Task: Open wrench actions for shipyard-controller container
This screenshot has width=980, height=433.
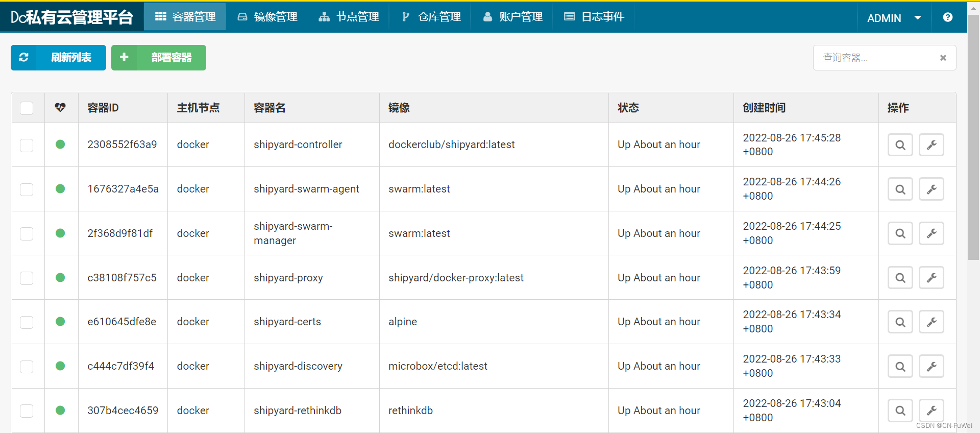Action: click(x=932, y=145)
